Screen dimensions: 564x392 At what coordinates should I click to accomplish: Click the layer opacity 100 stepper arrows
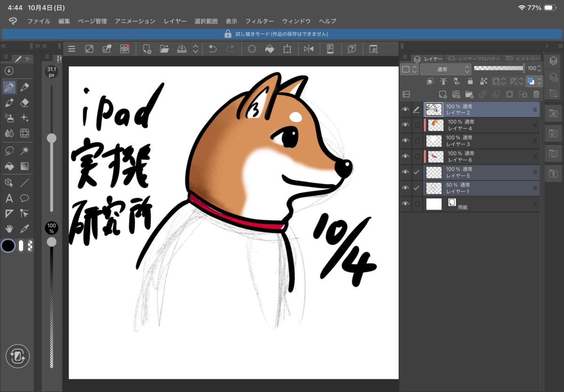[540, 69]
